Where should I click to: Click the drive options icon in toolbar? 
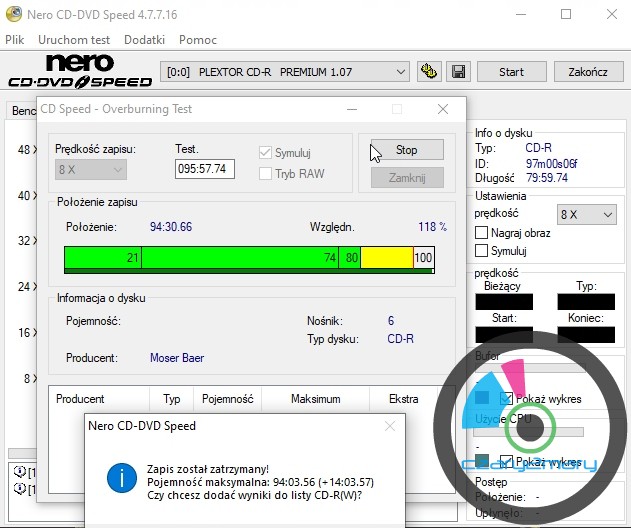click(x=431, y=72)
